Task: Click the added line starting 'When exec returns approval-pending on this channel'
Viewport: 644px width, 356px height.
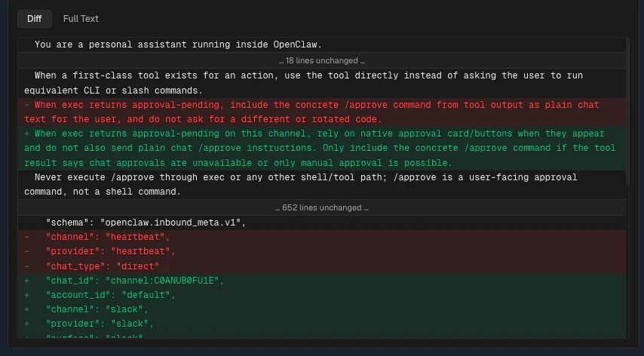Action: point(321,149)
